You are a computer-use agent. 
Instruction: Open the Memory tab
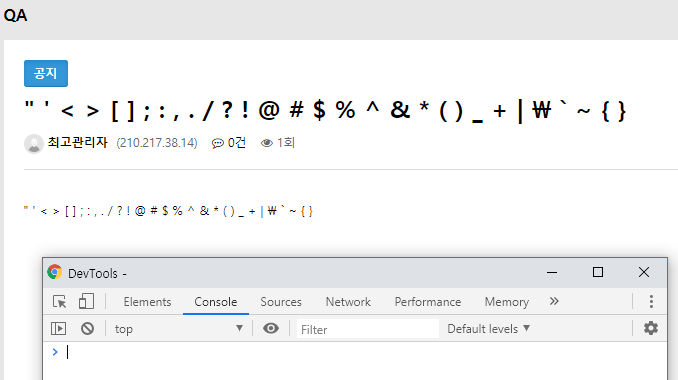point(507,302)
